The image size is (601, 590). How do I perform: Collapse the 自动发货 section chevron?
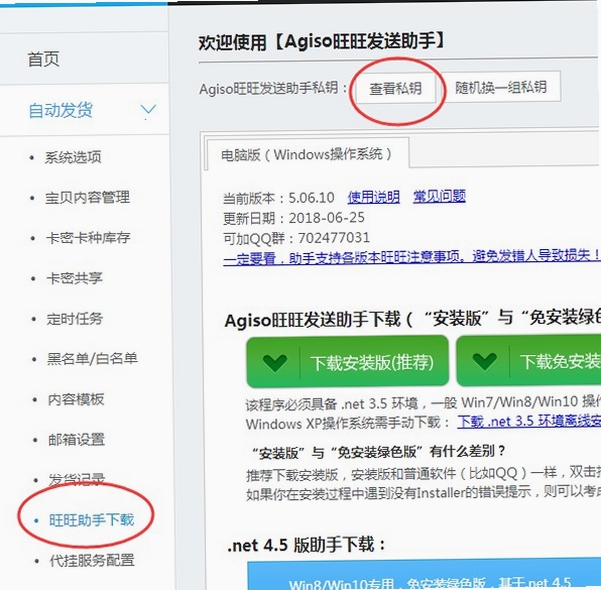tap(148, 110)
